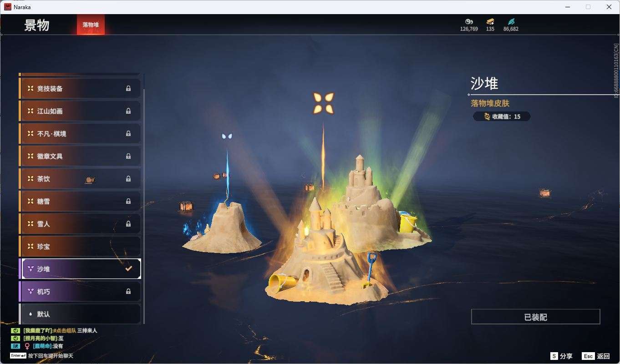Click the checkmark on the 沙堆 row

[129, 269]
